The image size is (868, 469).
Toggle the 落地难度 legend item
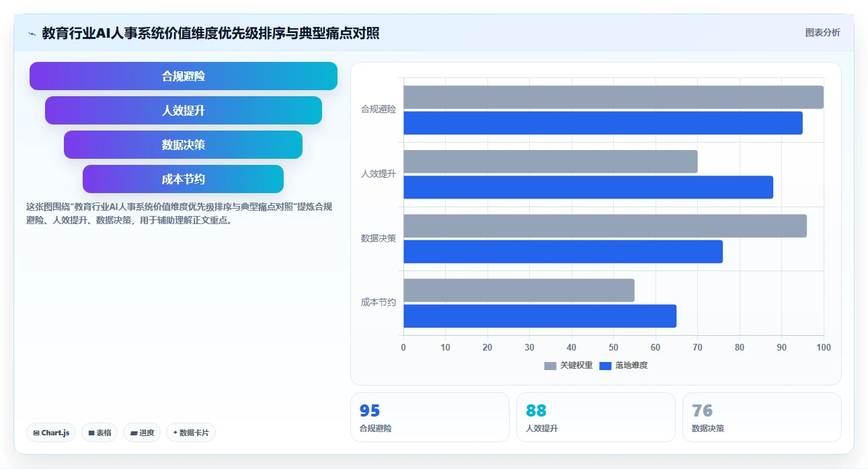tap(623, 365)
